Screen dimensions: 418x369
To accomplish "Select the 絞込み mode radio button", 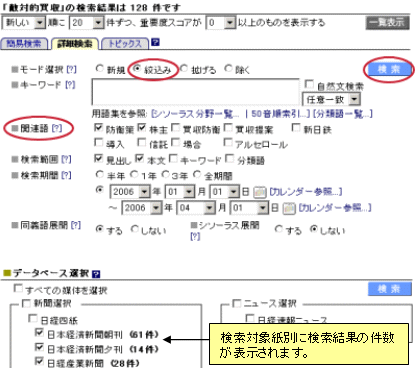I will tap(137, 68).
